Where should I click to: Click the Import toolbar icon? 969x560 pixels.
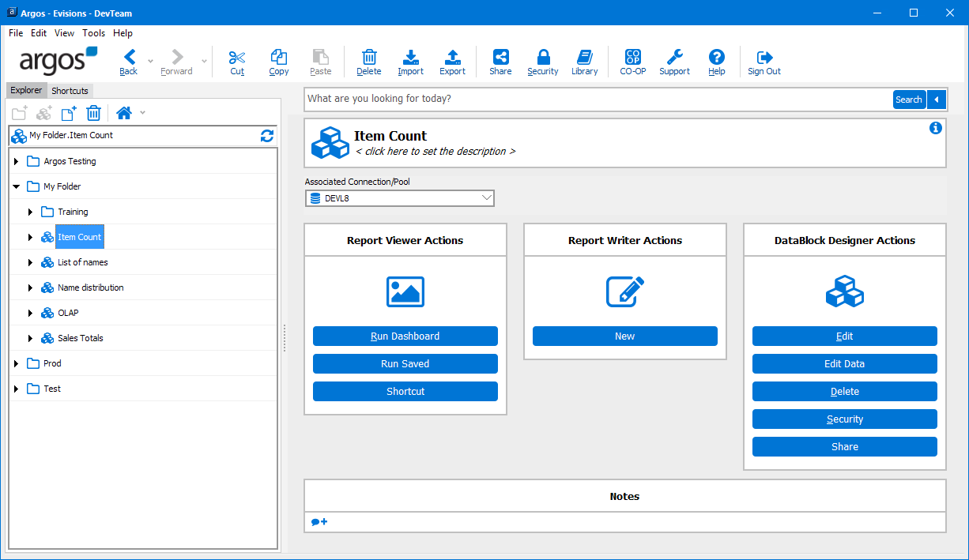411,57
